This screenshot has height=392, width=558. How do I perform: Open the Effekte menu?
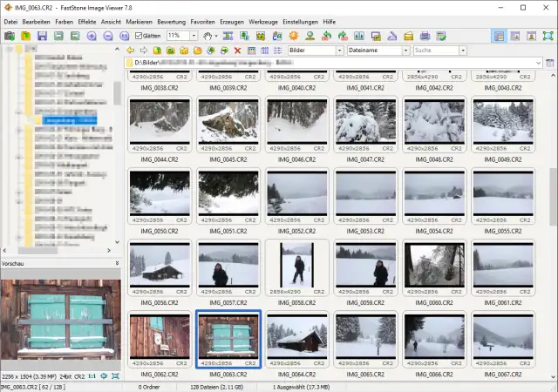pyautogui.click(x=87, y=21)
